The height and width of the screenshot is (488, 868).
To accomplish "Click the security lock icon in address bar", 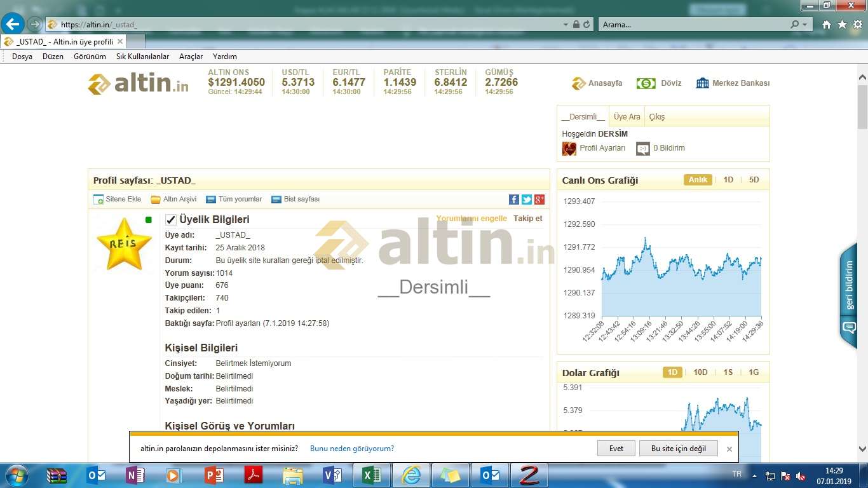I will (x=576, y=24).
